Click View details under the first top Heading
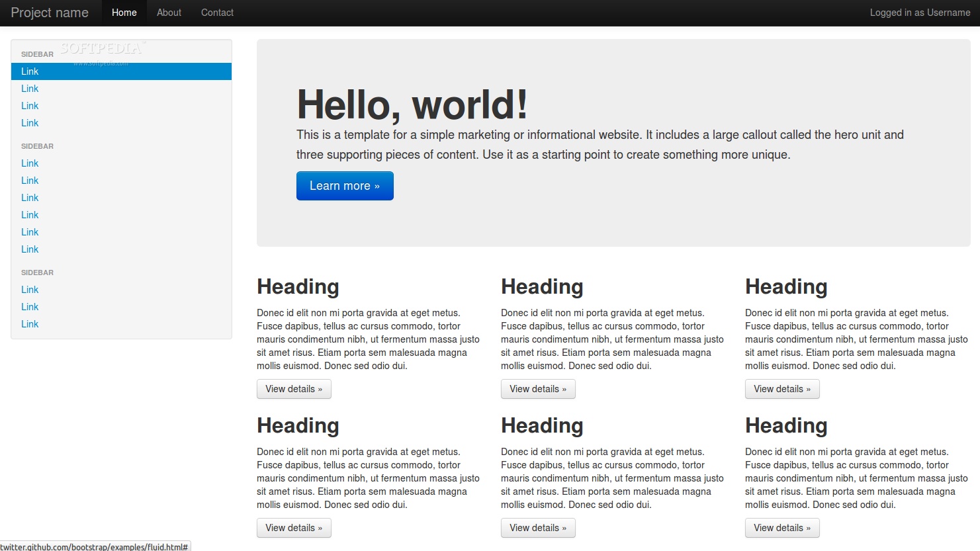Screen dimensions: 980x551 pyautogui.click(x=294, y=389)
